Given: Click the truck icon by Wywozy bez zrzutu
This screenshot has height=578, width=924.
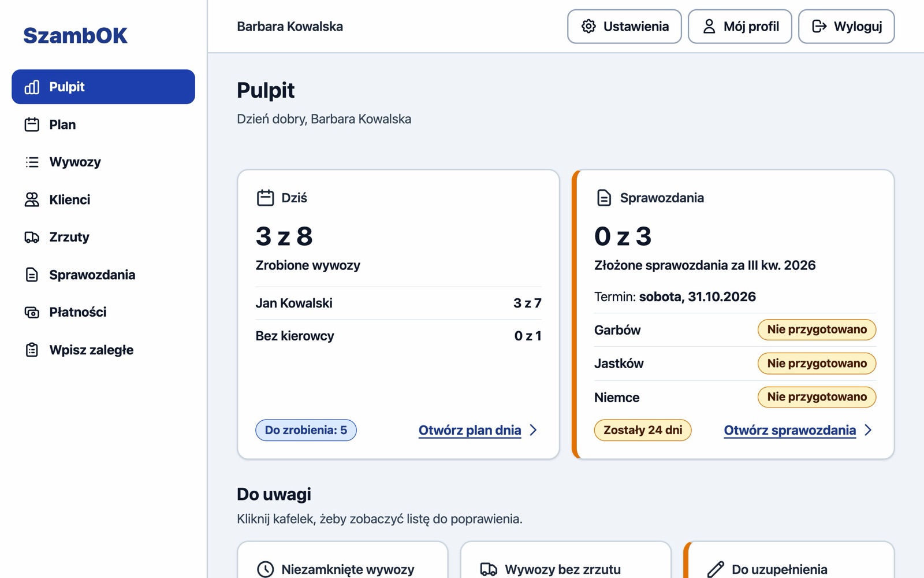Looking at the screenshot, I should coord(489,569).
